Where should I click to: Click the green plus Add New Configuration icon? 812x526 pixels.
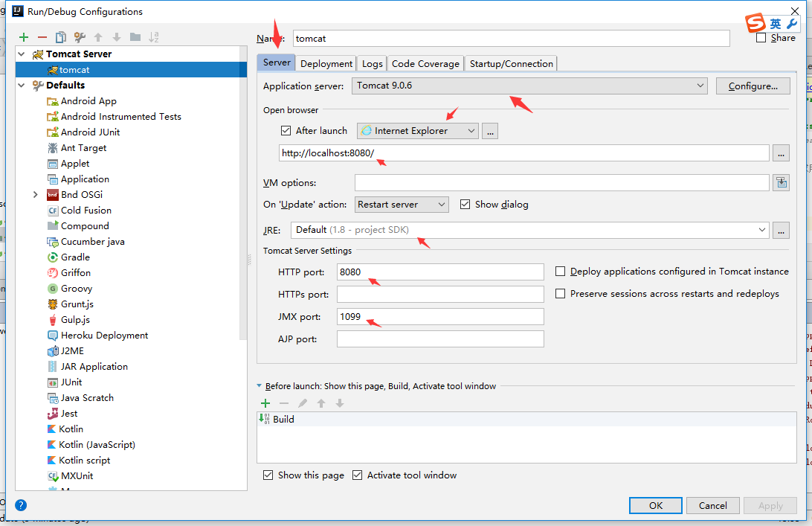24,37
